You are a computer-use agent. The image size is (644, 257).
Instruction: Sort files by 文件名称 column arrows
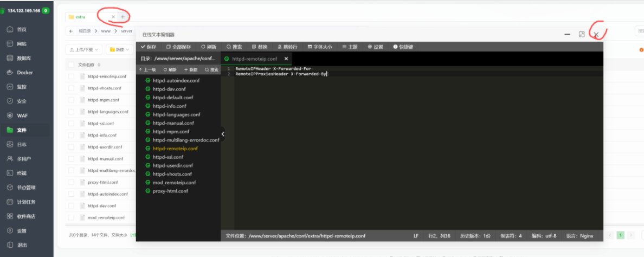(x=99, y=65)
